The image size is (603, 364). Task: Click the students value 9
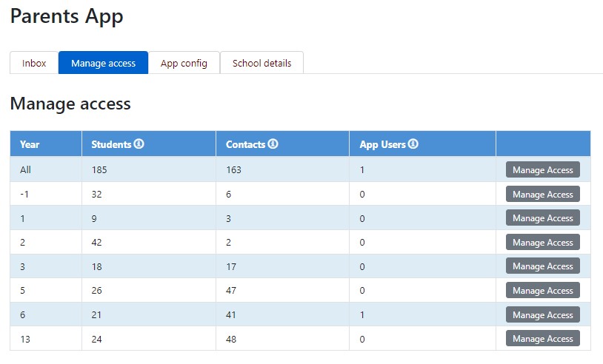[x=94, y=218]
